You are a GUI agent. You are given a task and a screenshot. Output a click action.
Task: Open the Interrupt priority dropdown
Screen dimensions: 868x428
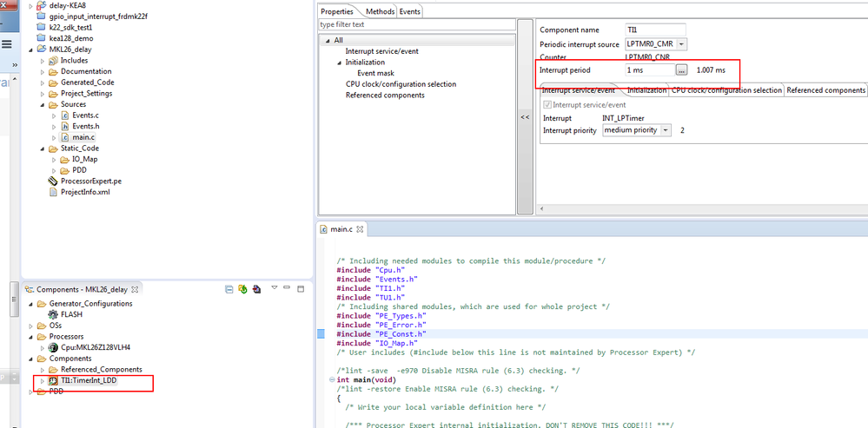click(x=666, y=130)
